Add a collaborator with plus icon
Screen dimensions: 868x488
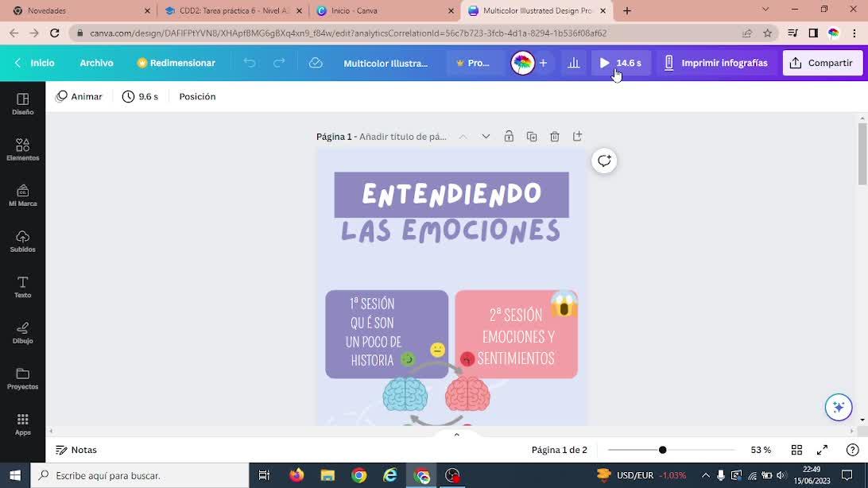pyautogui.click(x=543, y=63)
